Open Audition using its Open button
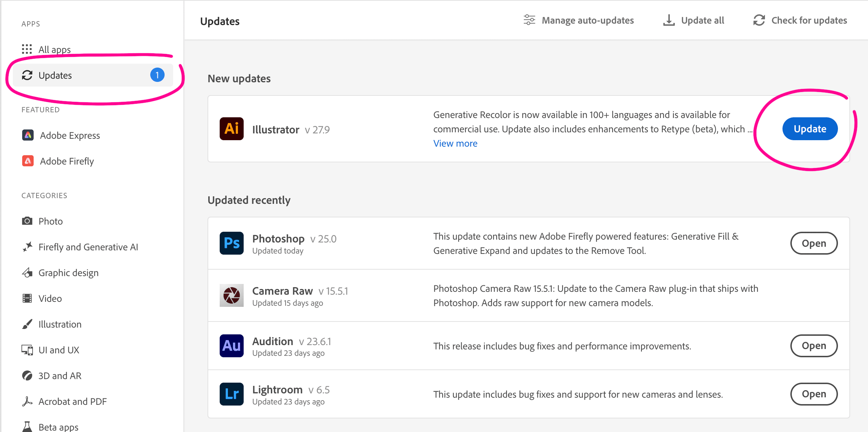 (x=814, y=346)
